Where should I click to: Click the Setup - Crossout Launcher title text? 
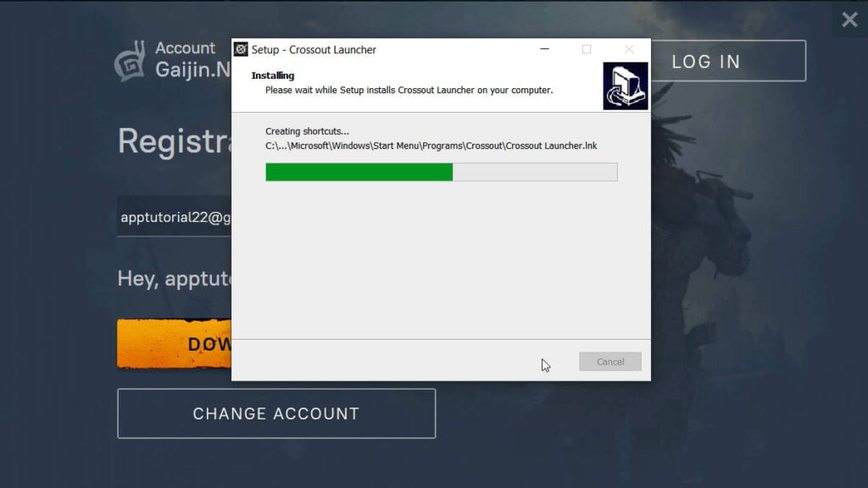pos(314,50)
